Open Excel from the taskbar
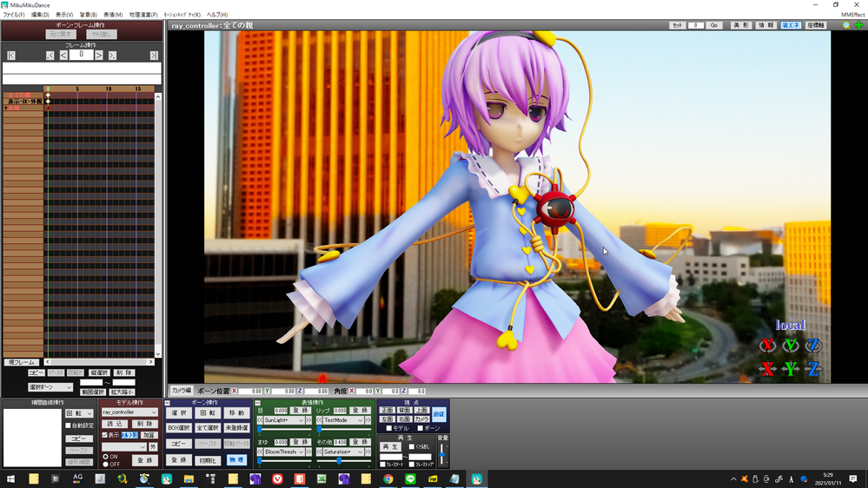868x488 pixels. click(321, 478)
